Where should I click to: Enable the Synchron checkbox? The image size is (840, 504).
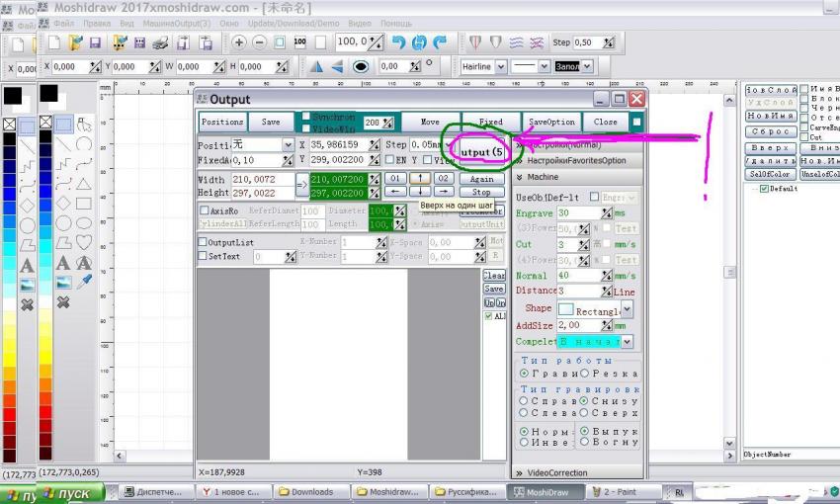[x=306, y=117]
